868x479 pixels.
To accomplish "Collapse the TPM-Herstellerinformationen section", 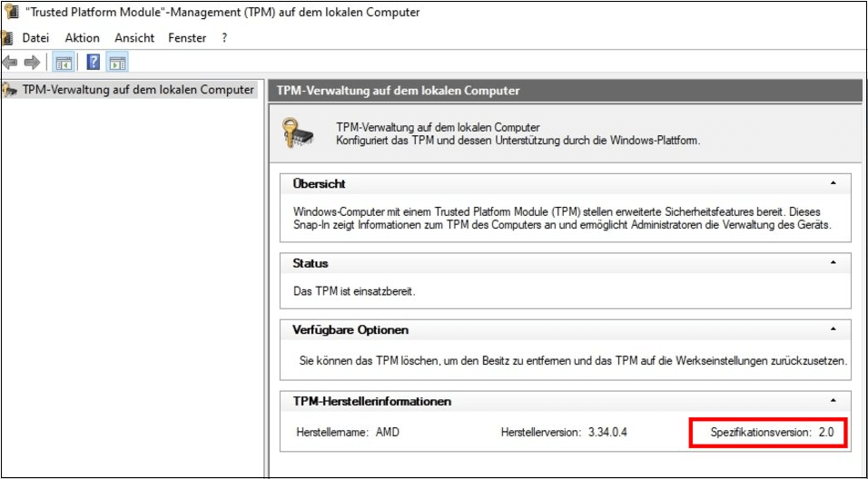I will [833, 401].
